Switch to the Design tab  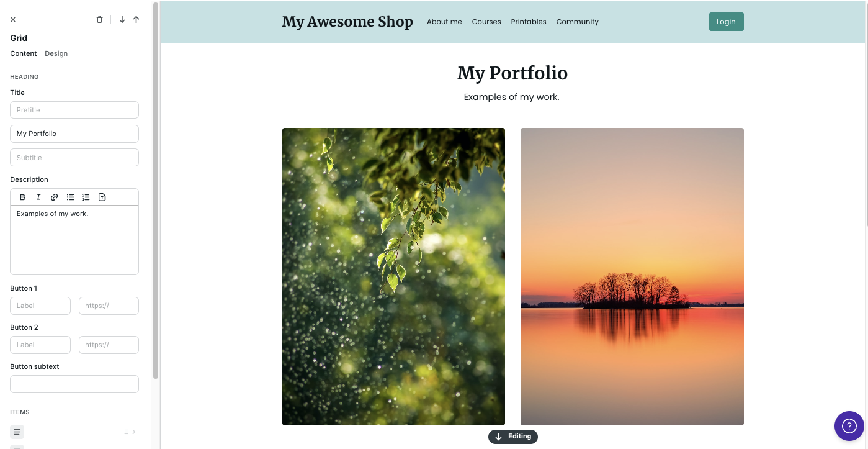point(56,53)
